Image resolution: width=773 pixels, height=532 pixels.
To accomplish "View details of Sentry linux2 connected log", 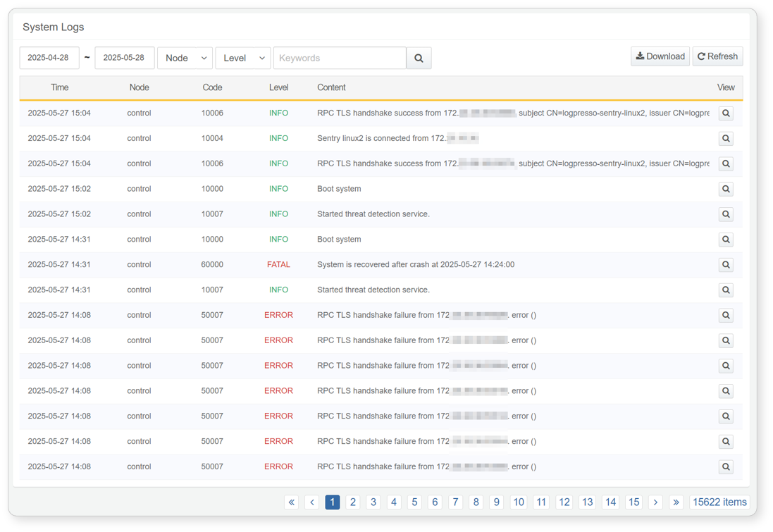I will click(x=726, y=139).
